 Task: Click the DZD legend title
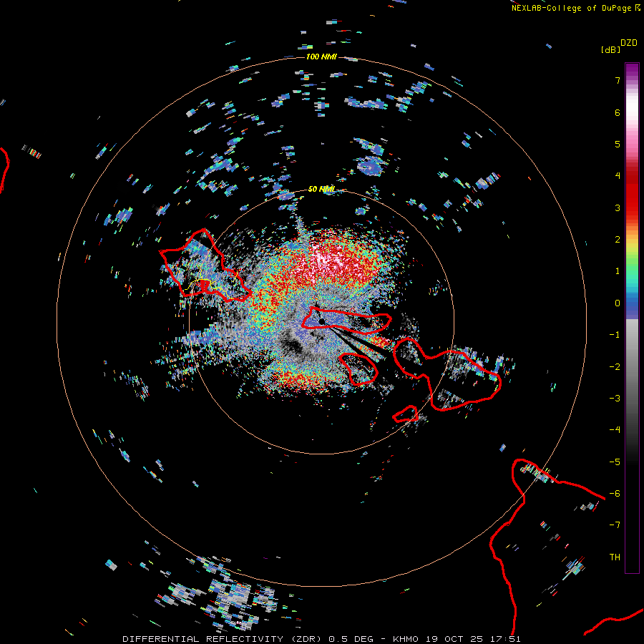coord(629,43)
